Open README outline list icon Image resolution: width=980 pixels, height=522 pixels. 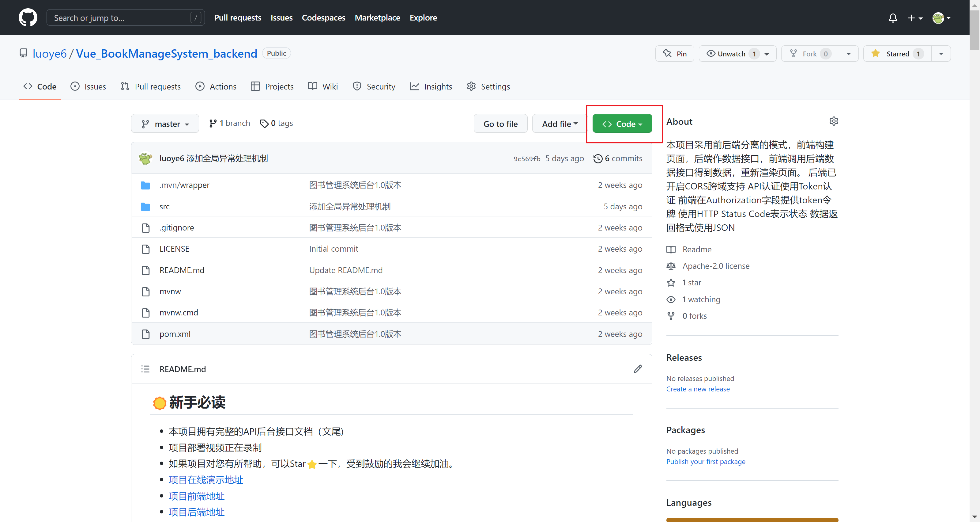[145, 369]
